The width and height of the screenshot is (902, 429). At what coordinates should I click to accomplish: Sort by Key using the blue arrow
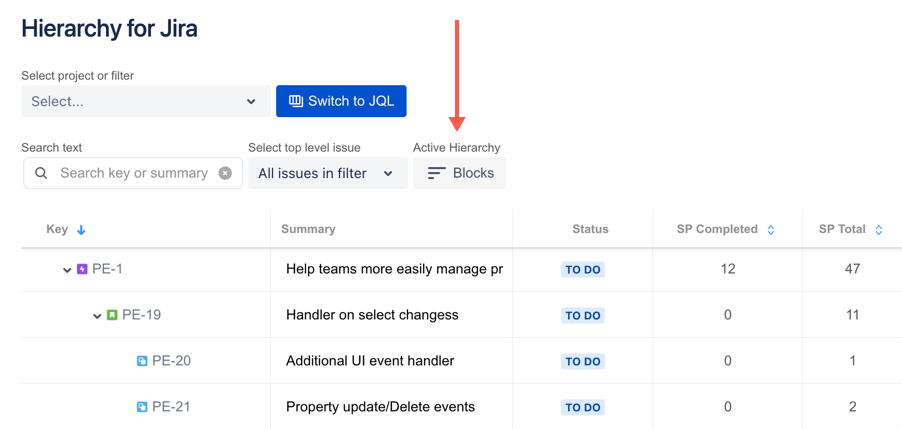(81, 229)
